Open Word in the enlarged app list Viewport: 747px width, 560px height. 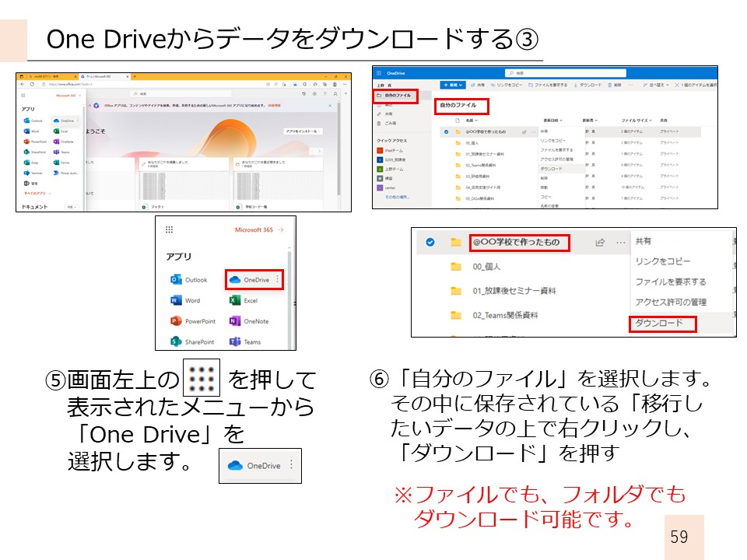tap(186, 300)
